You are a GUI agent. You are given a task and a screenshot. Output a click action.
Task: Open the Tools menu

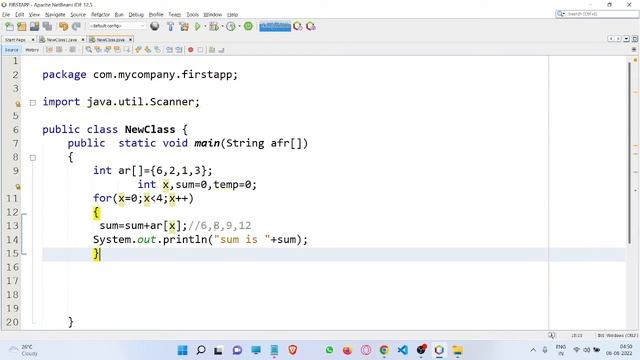(192, 14)
